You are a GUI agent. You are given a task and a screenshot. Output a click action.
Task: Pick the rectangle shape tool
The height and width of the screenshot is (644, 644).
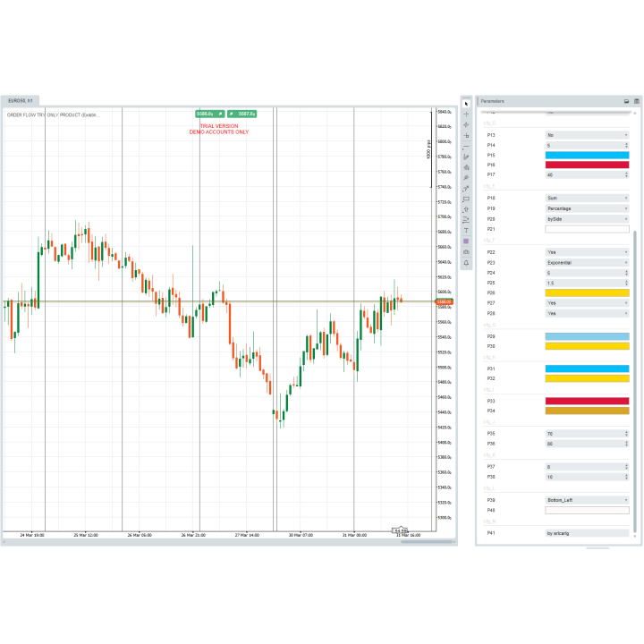(x=466, y=199)
